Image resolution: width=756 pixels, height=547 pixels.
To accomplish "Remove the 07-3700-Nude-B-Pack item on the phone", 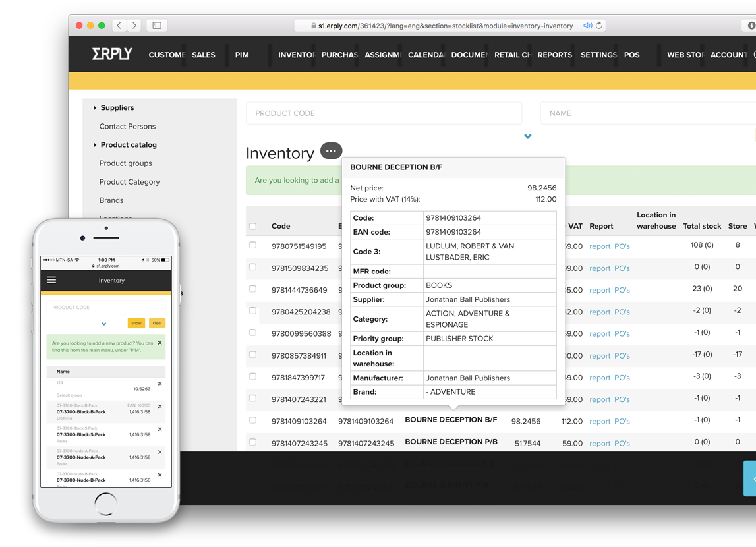I will tap(160, 475).
